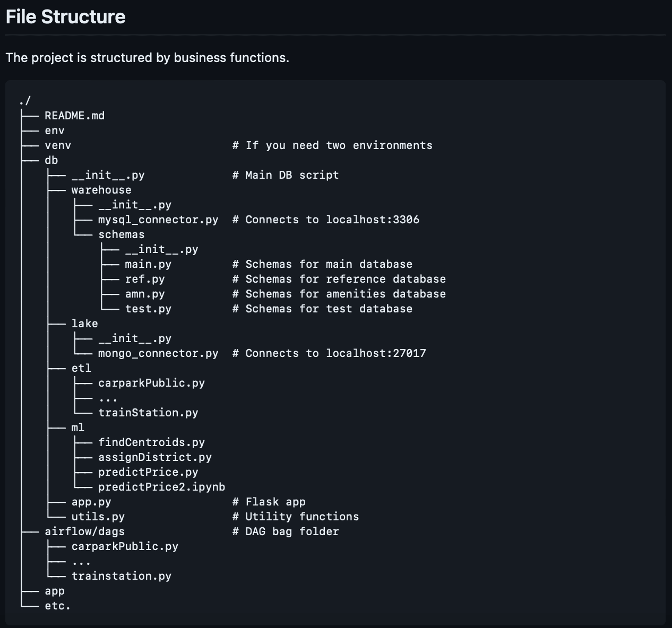The width and height of the screenshot is (672, 628).
Task: Click the etl folder entry
Action: click(x=81, y=368)
